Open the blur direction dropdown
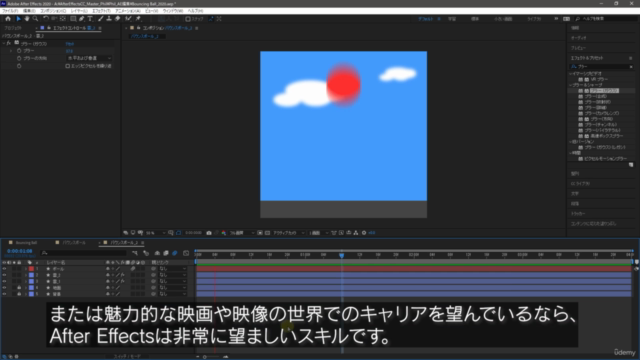Image resolution: width=640 pixels, height=360 pixels. pos(89,58)
